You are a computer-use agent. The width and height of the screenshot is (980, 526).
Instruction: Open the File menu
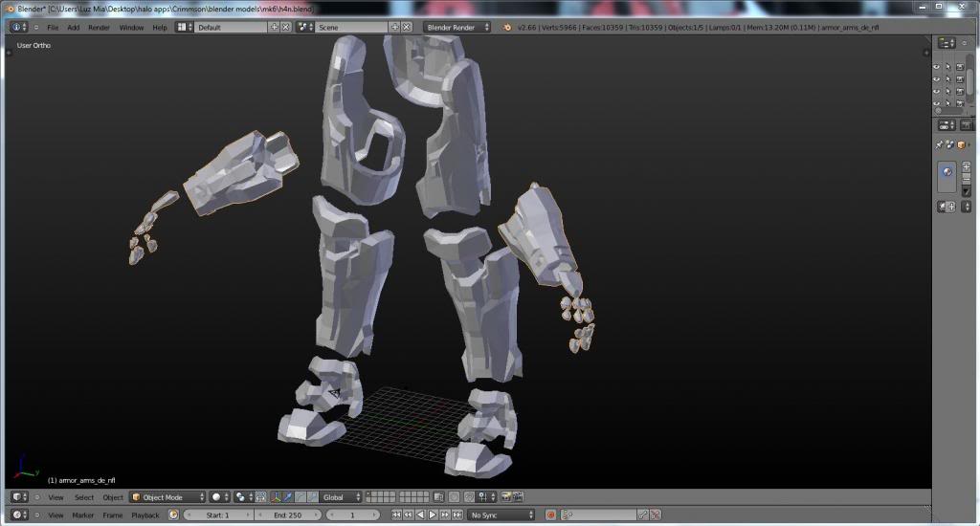(x=53, y=28)
